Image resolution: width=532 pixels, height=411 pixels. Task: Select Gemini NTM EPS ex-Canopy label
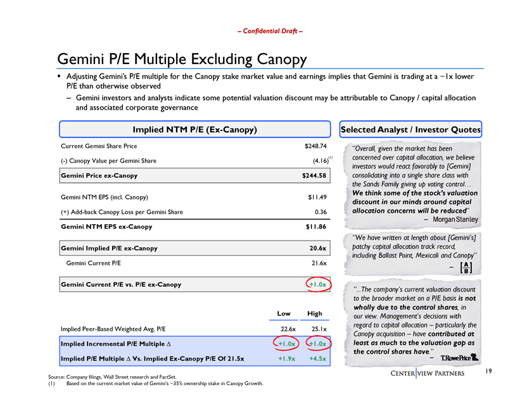(106, 227)
